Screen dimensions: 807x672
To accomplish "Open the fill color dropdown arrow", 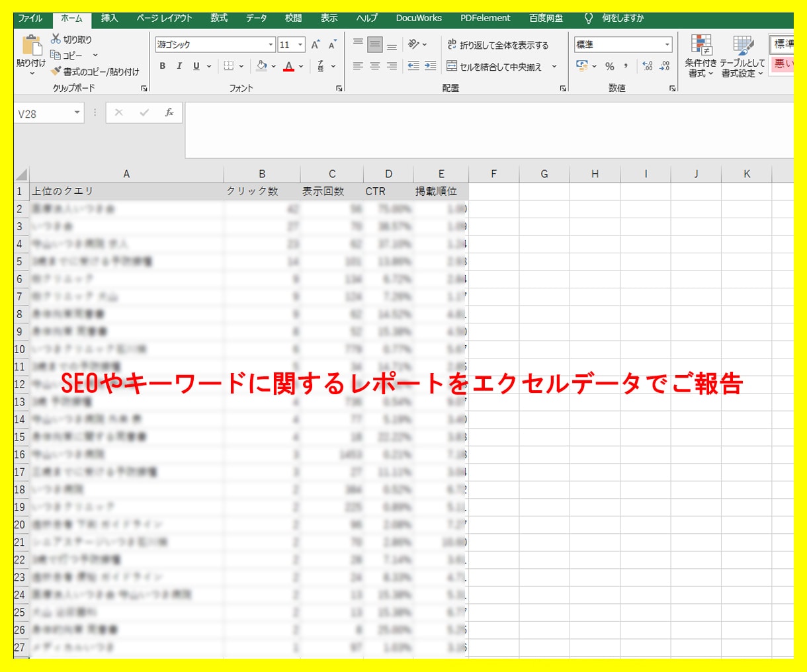I will point(273,66).
